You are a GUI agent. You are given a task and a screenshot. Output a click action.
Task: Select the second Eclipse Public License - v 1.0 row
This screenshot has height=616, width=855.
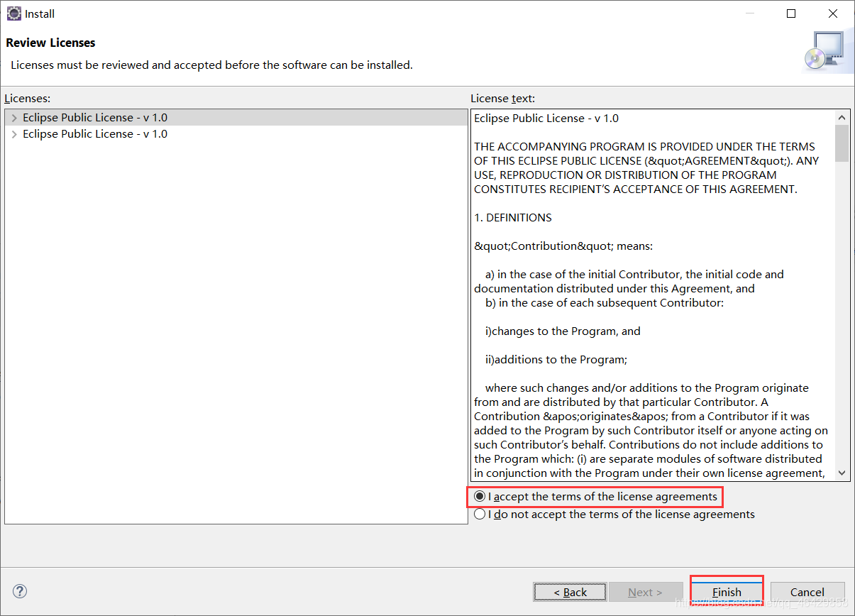(236, 134)
